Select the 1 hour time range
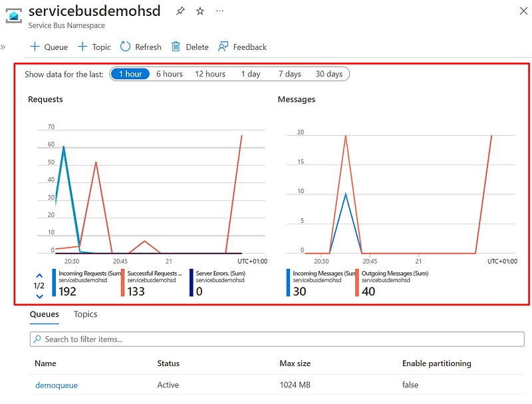This screenshot has height=404, width=532. [130, 74]
